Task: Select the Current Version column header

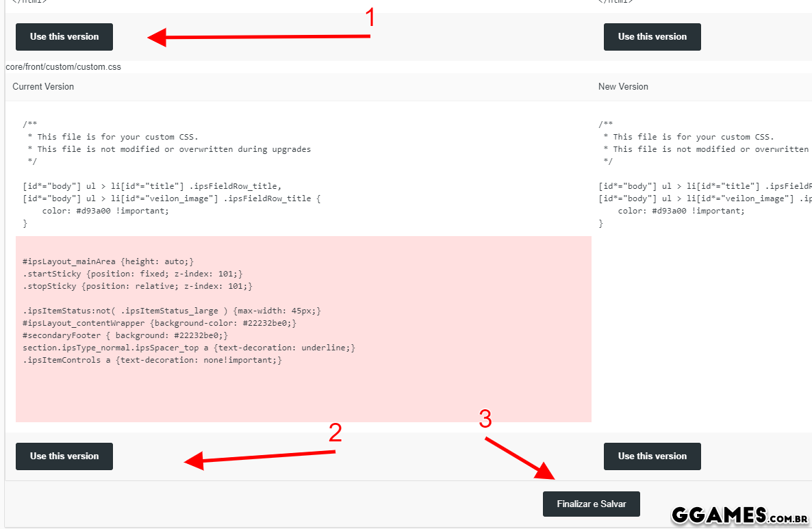Action: [x=43, y=87]
